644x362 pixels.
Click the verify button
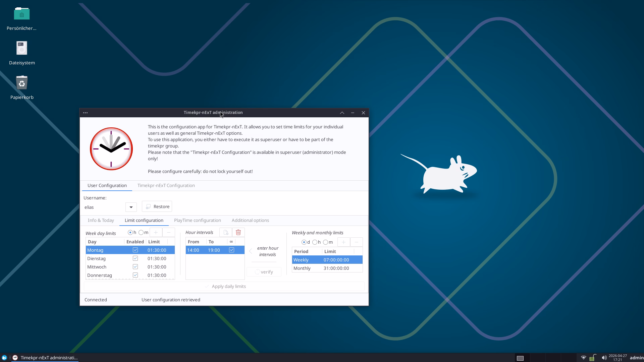(x=264, y=272)
